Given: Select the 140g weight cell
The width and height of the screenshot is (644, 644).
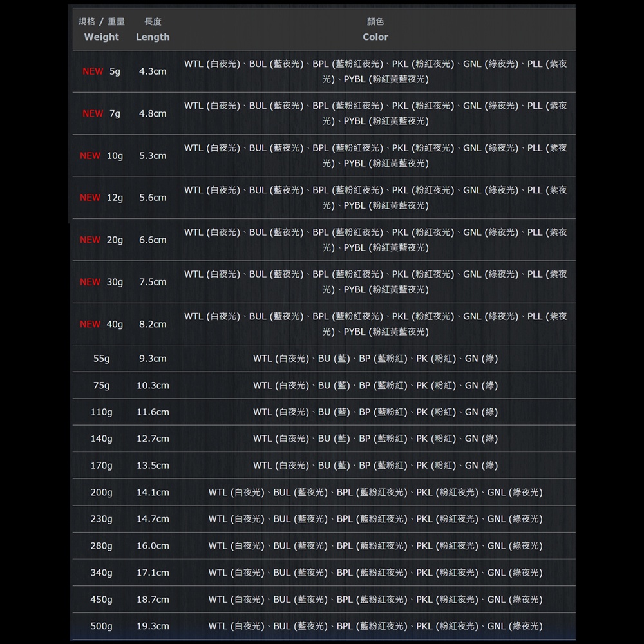Looking at the screenshot, I should pos(101,439).
